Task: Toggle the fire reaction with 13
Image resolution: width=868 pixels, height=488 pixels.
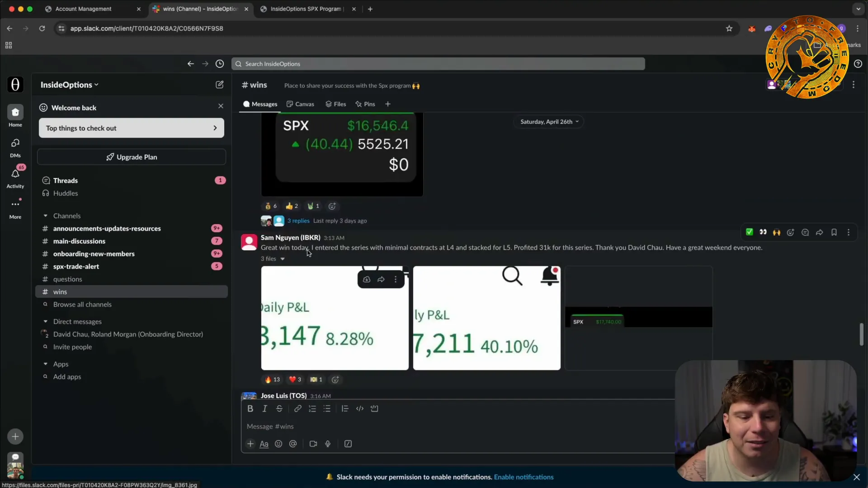Action: [x=272, y=380]
